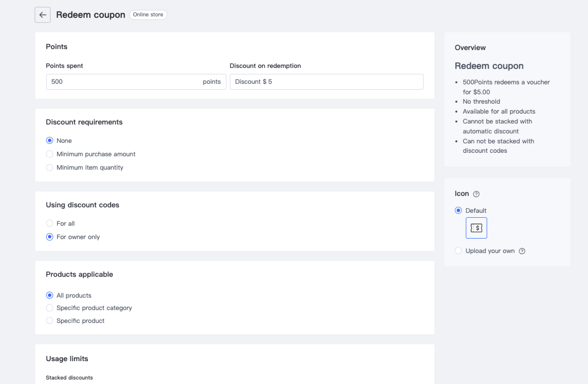
Task: Click the Points spent input field
Action: point(124,82)
